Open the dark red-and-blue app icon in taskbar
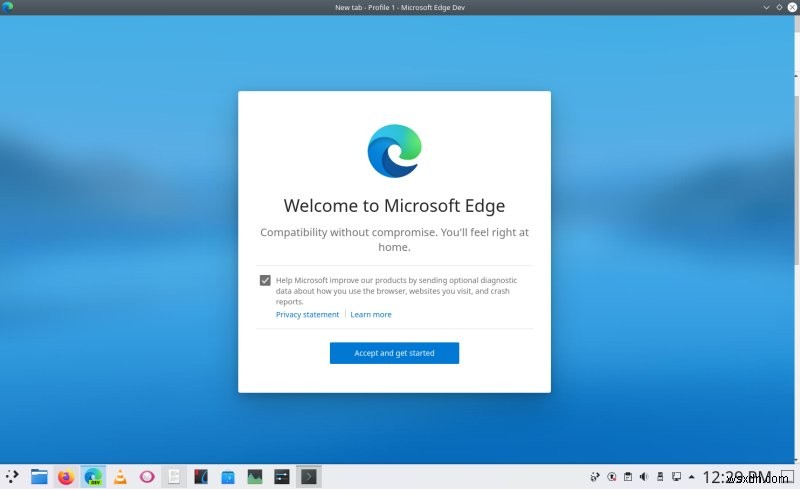 click(201, 477)
